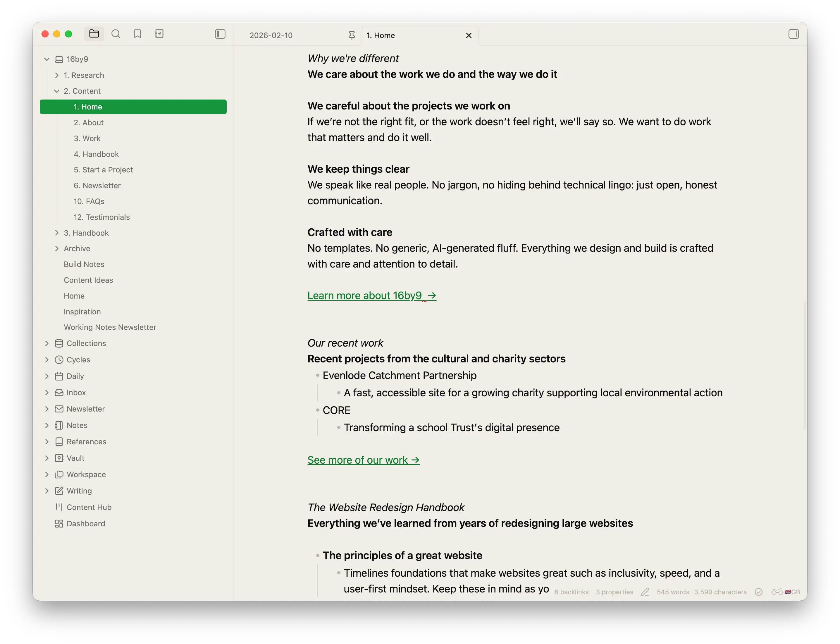Click the file explorer folder icon

tap(94, 34)
